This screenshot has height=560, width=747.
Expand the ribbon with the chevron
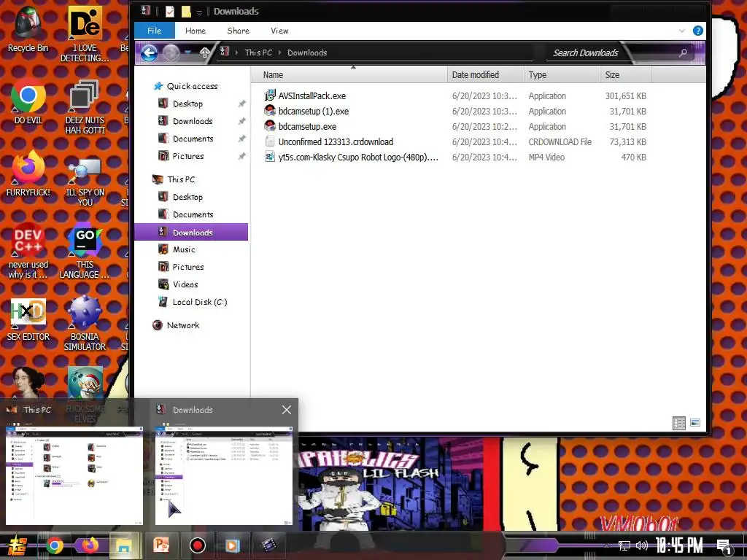pyautogui.click(x=682, y=31)
